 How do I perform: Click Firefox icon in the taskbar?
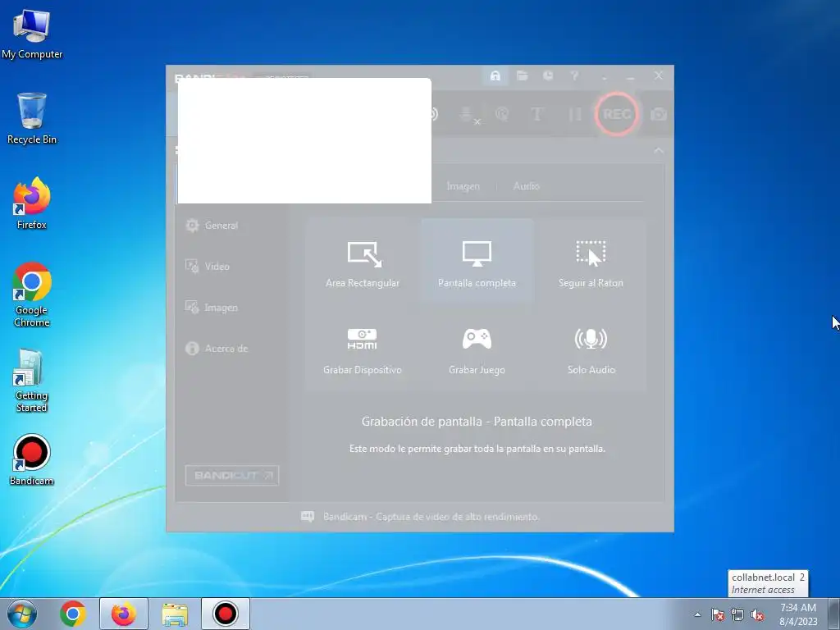click(x=123, y=614)
